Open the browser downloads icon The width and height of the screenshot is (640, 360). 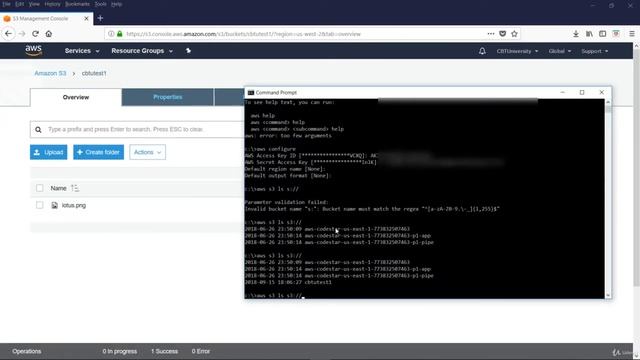(576, 34)
